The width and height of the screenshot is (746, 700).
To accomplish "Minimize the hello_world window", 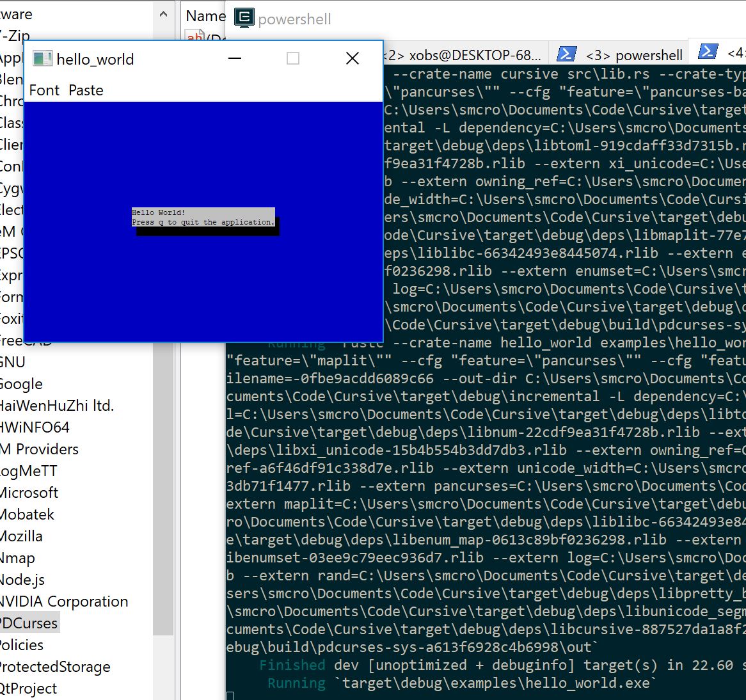I will [x=235, y=58].
